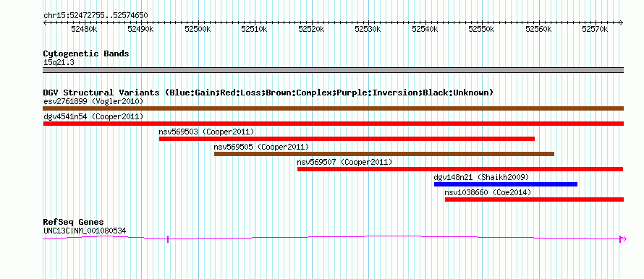Click the esv2761899 brown variant bar
Viewport: 644px width, 279px height.
(x=333, y=108)
